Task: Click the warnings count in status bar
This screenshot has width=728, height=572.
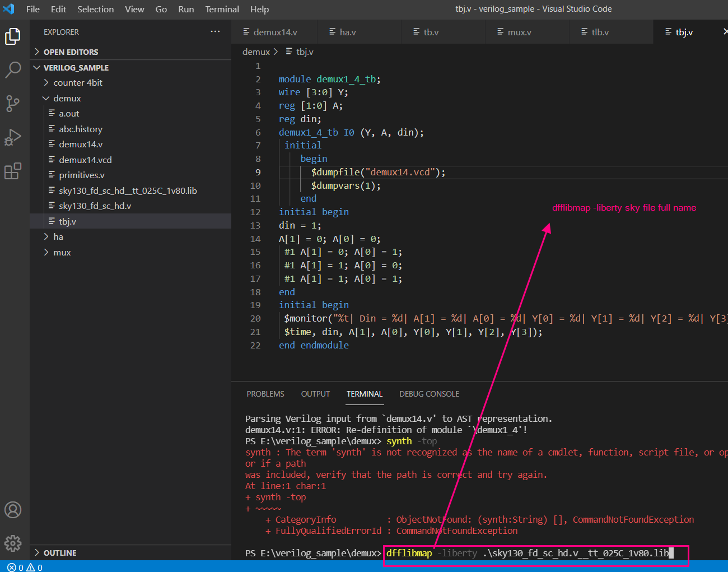Action: pyautogui.click(x=35, y=568)
